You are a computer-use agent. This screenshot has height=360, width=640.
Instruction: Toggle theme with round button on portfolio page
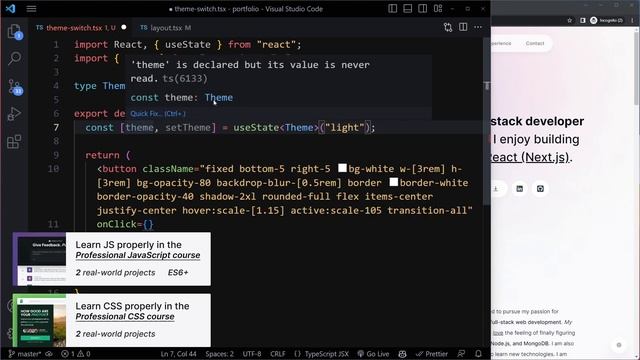point(619,345)
